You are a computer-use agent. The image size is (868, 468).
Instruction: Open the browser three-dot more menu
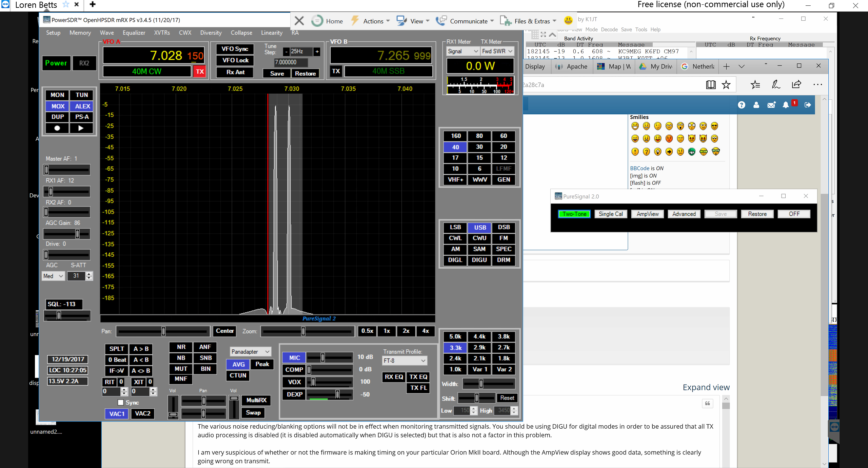pos(817,84)
